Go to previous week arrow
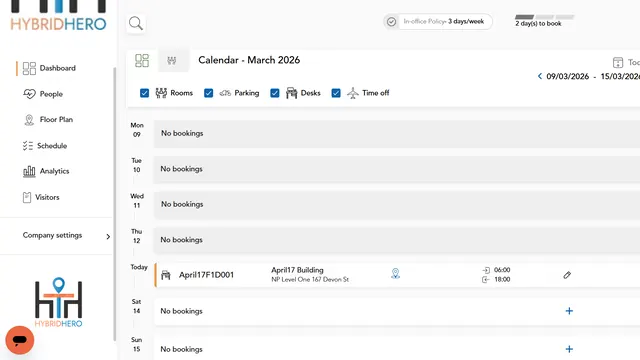 [x=540, y=76]
